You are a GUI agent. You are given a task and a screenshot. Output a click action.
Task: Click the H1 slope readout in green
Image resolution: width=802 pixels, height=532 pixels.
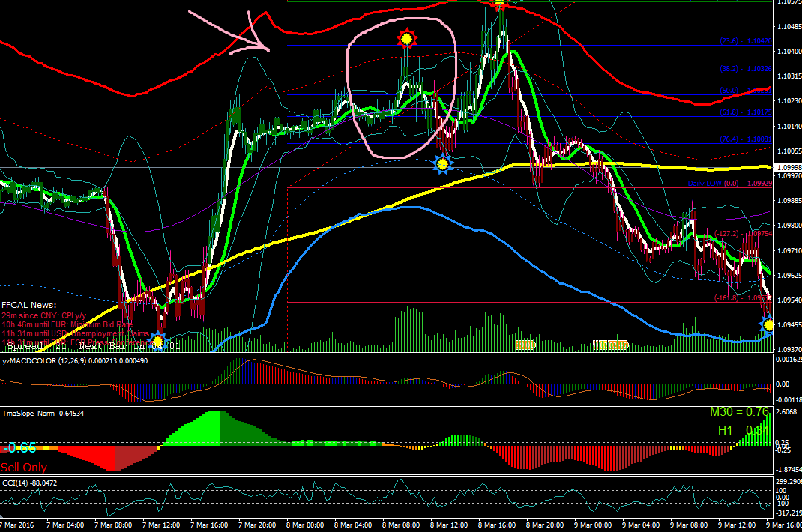[x=744, y=430]
